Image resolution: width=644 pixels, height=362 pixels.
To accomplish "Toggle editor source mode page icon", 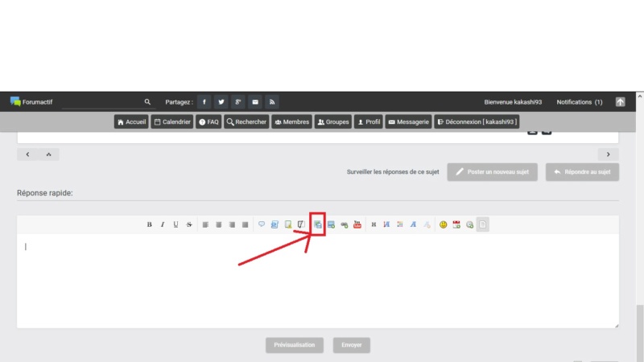I will (482, 224).
